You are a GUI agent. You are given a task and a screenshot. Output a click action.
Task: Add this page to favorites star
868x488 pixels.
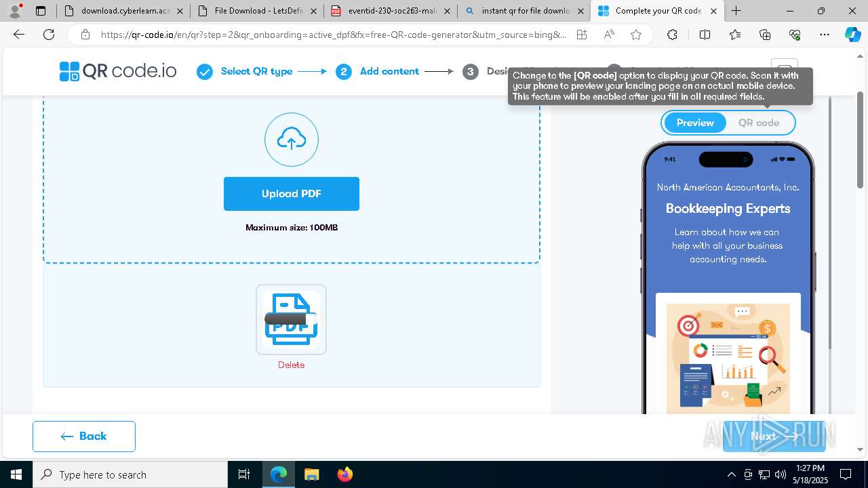[x=636, y=35]
